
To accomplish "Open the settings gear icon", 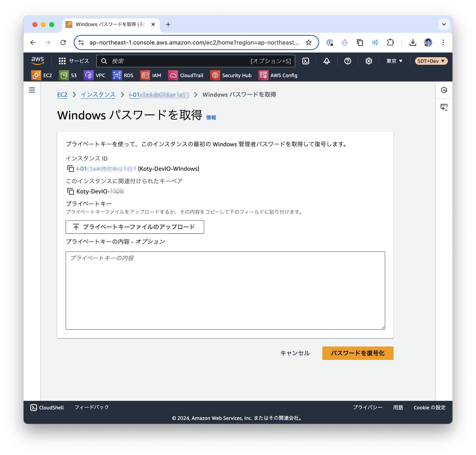I will [x=368, y=61].
